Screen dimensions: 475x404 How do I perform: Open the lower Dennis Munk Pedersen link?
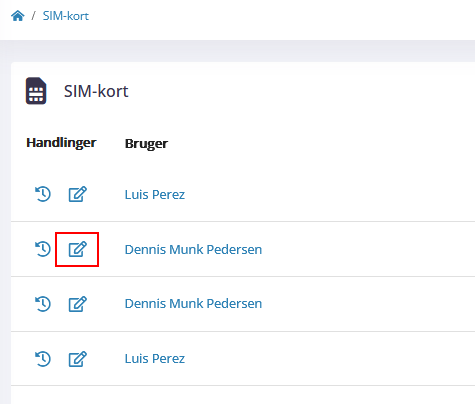pos(193,304)
